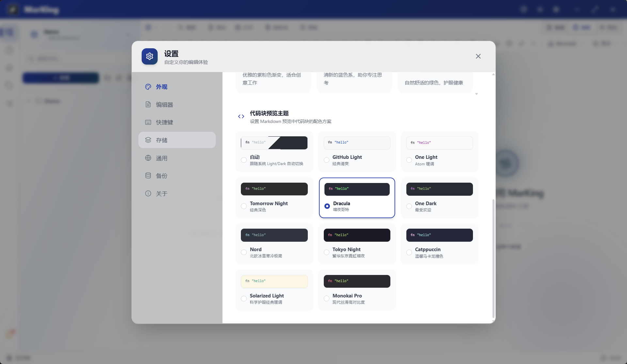Screen dimensions: 627x364
Task: Choose the Catppuccin theme card
Action: coord(439,244)
